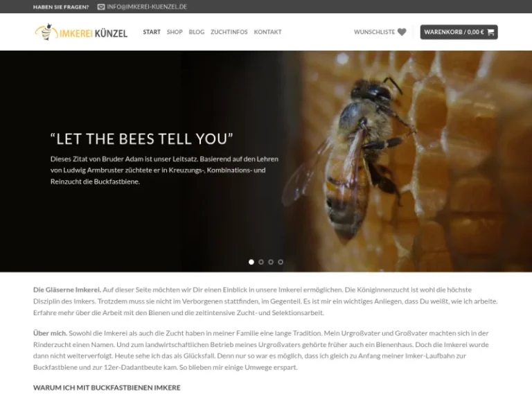The height and width of the screenshot is (399, 532).
Task: Click the "Warum ich mit Buckfastbienen imkere" heading
Action: (107, 387)
